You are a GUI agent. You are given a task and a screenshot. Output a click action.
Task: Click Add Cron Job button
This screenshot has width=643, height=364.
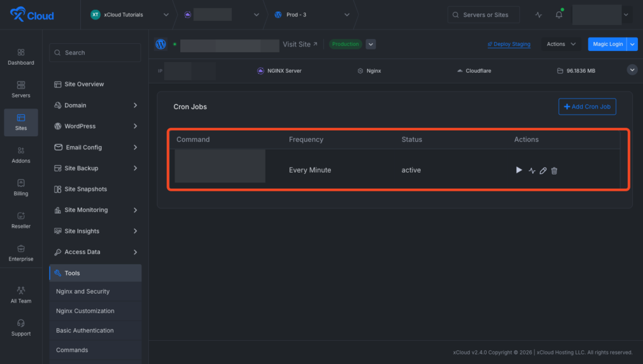[x=587, y=107]
